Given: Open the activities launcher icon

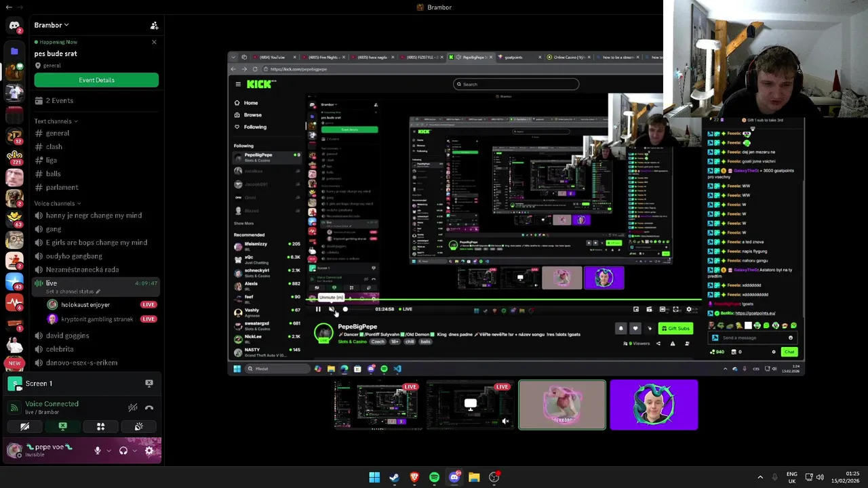Looking at the screenshot, I should tap(100, 426).
